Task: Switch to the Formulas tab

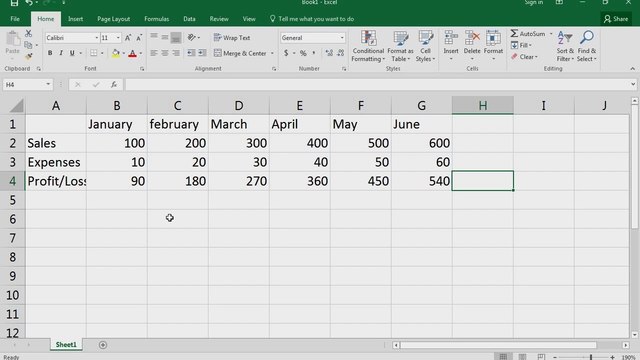Action: [157, 19]
